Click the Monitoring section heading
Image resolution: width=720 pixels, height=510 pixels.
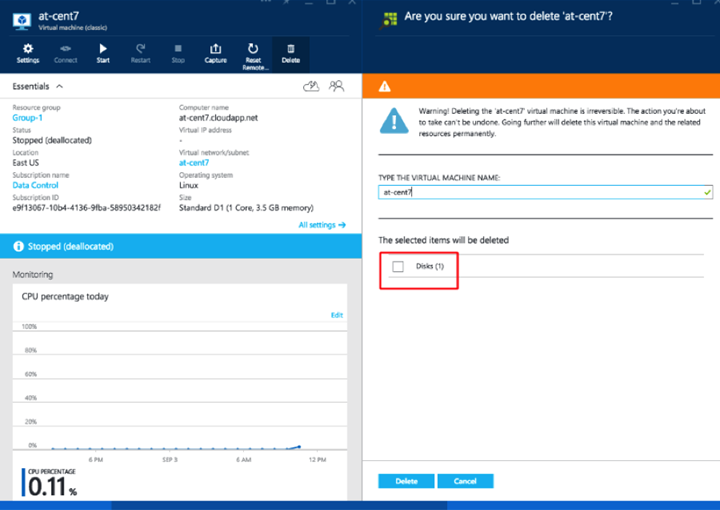click(x=33, y=275)
